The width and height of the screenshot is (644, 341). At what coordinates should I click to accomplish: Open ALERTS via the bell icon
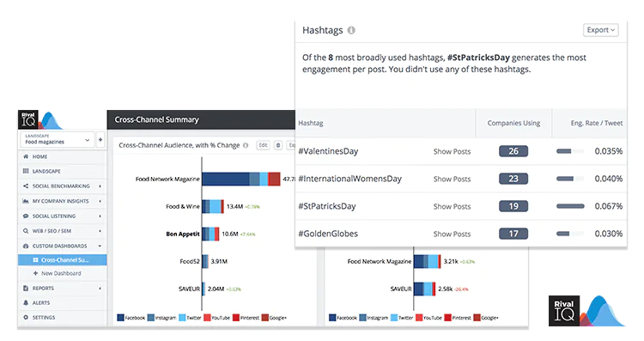[26, 302]
